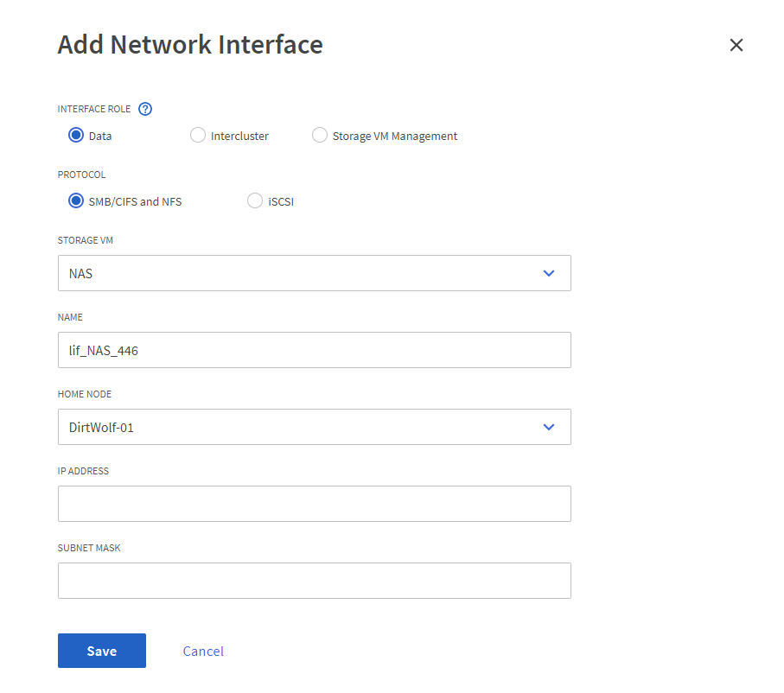Pick the SMB/CIFS and NFS protocol

point(76,200)
